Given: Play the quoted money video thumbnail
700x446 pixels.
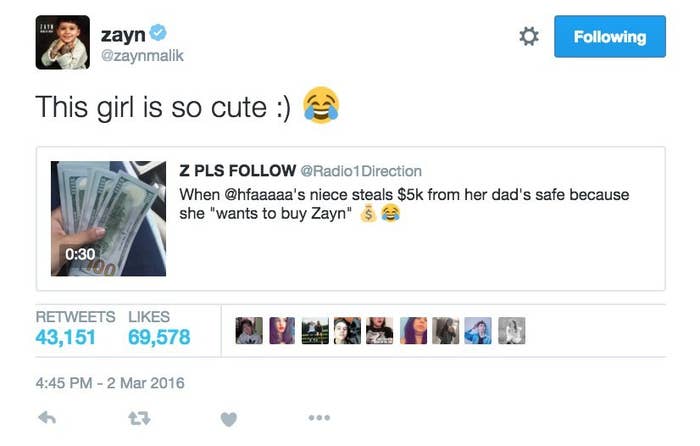Looking at the screenshot, I should [108, 219].
